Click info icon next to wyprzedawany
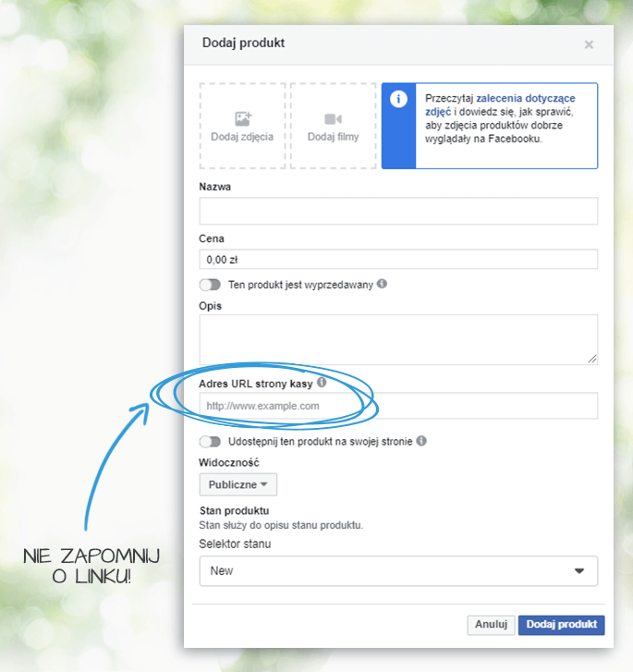Image resolution: width=633 pixels, height=672 pixels. (x=382, y=284)
